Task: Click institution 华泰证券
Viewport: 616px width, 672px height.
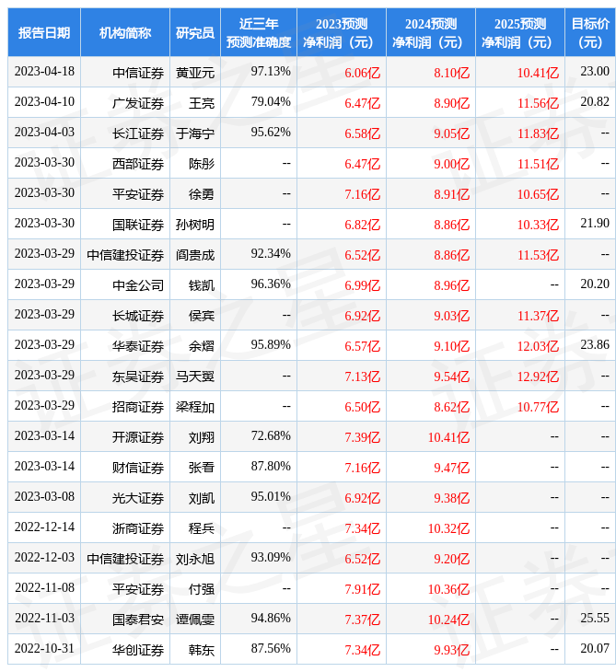Action: [x=138, y=347]
